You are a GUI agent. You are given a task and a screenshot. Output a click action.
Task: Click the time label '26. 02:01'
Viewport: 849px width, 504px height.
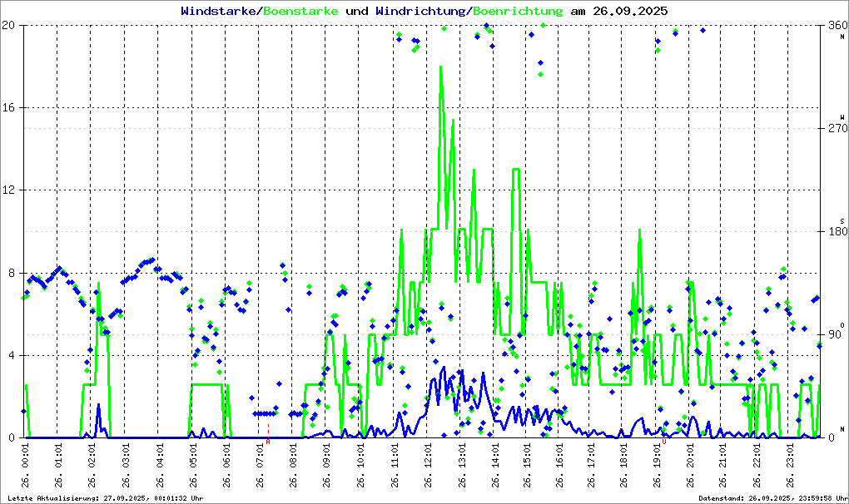[92, 465]
